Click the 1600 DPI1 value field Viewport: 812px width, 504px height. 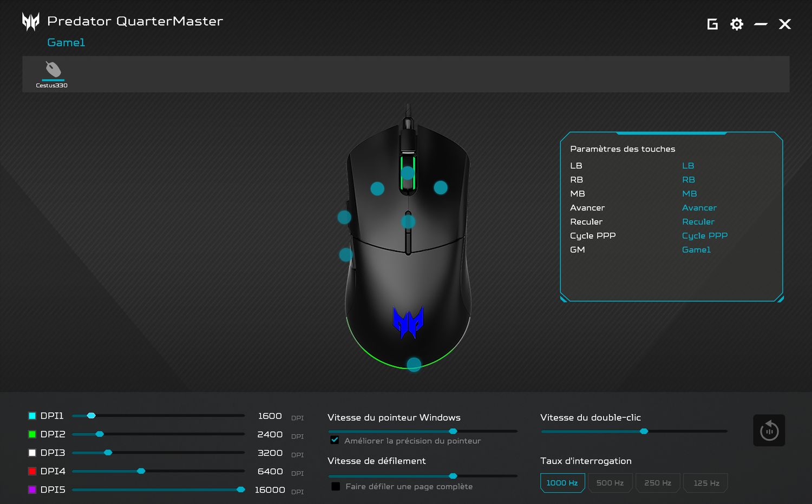pos(270,416)
